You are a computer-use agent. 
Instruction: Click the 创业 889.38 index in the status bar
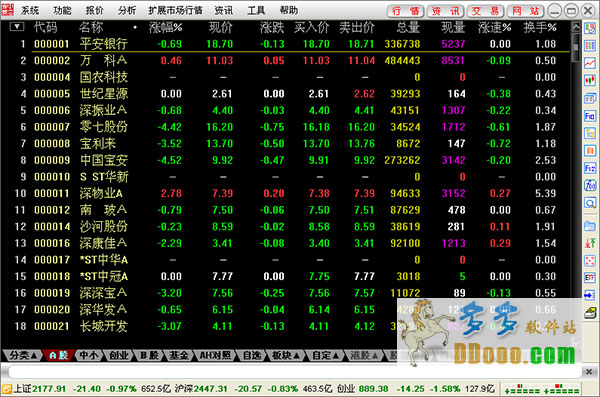(363, 389)
